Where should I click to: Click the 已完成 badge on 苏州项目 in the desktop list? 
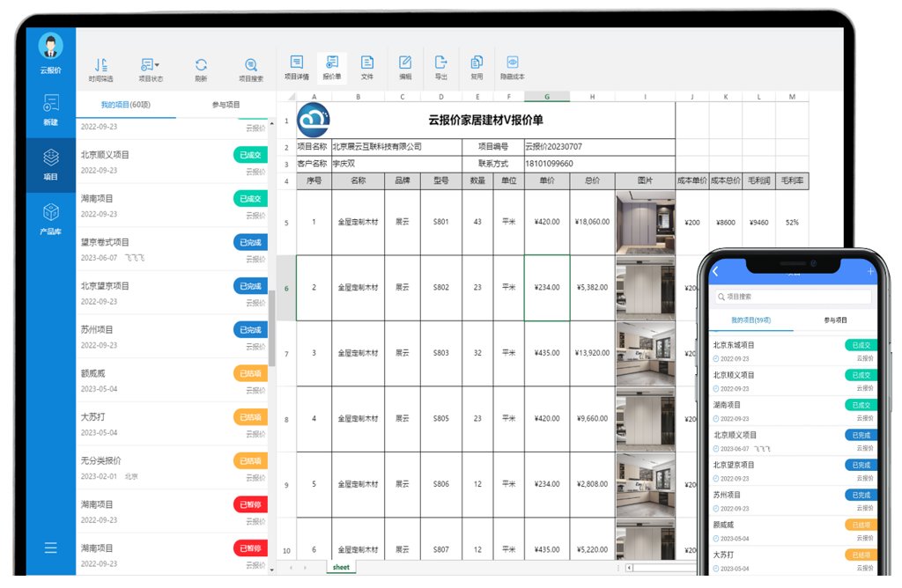tap(251, 330)
